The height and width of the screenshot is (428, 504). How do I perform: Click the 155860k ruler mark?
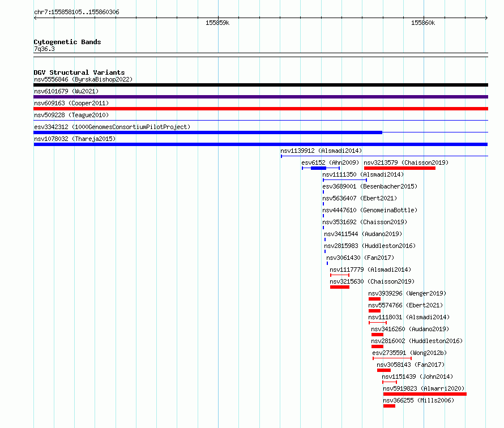(423, 23)
